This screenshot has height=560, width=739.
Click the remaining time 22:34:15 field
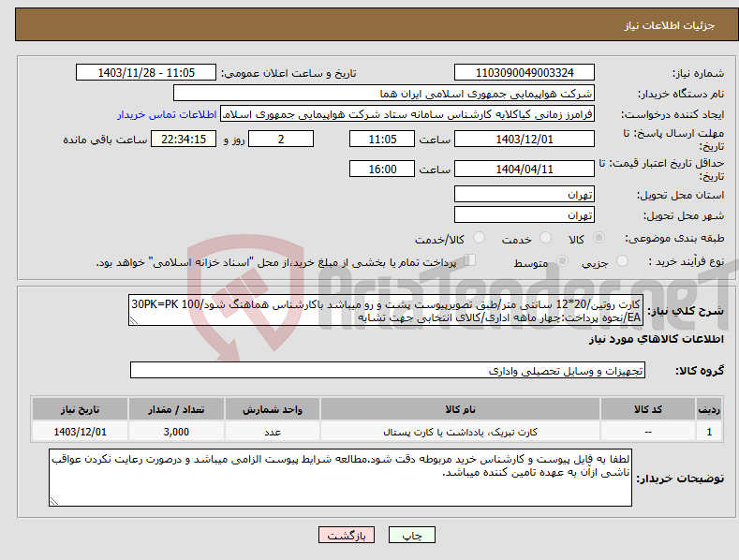tap(184, 139)
